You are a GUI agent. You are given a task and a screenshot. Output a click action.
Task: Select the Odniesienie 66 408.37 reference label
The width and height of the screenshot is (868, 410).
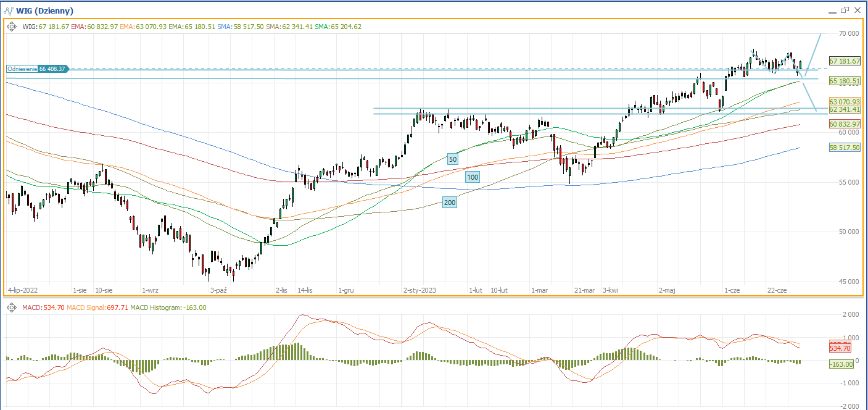[37, 70]
